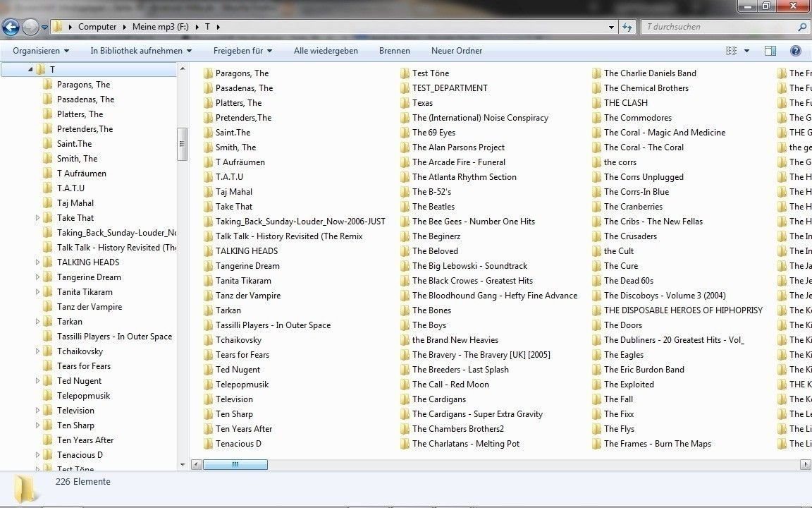Focus the 'T durchsuchen' search field
The width and height of the screenshot is (812, 508).
(x=720, y=27)
